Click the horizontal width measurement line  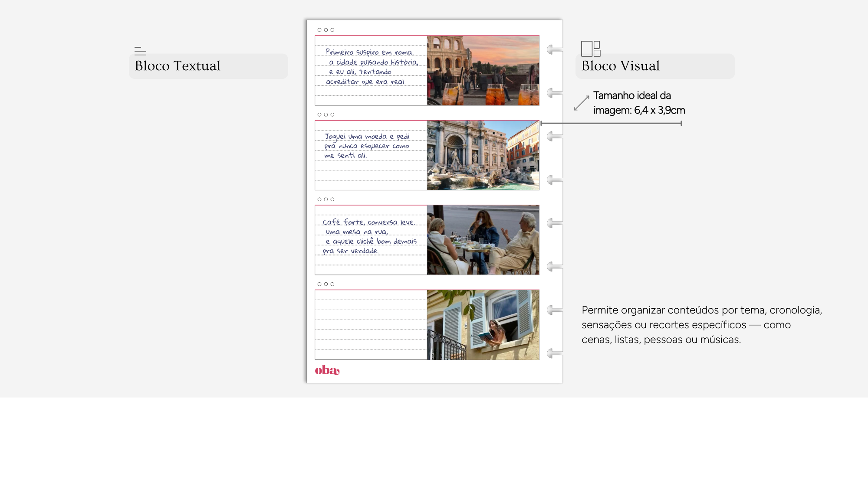pyautogui.click(x=611, y=124)
